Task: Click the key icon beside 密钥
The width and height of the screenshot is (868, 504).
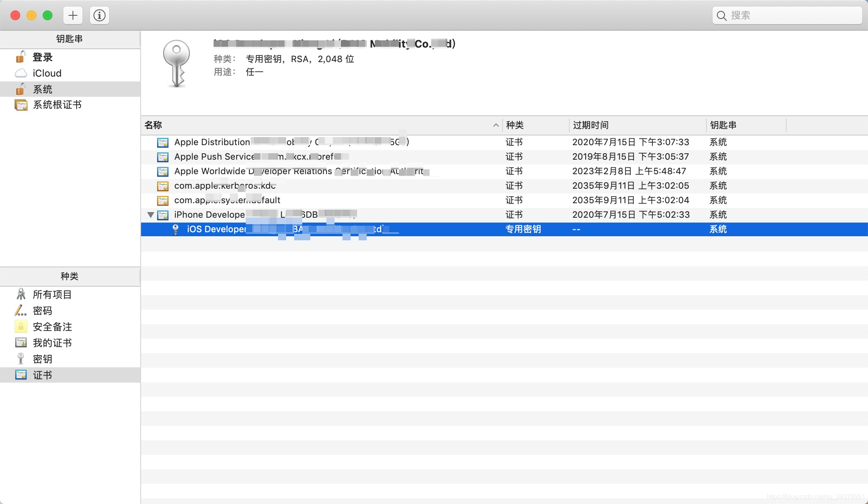Action: tap(21, 358)
